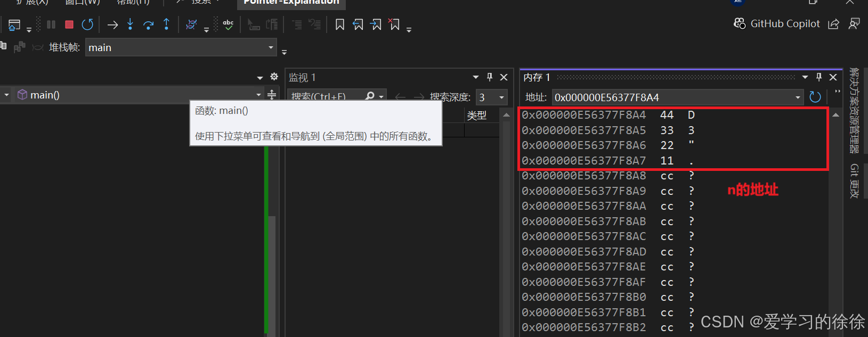The image size is (868, 337).
Task: Click the Step Over icon
Action: coord(149,24)
